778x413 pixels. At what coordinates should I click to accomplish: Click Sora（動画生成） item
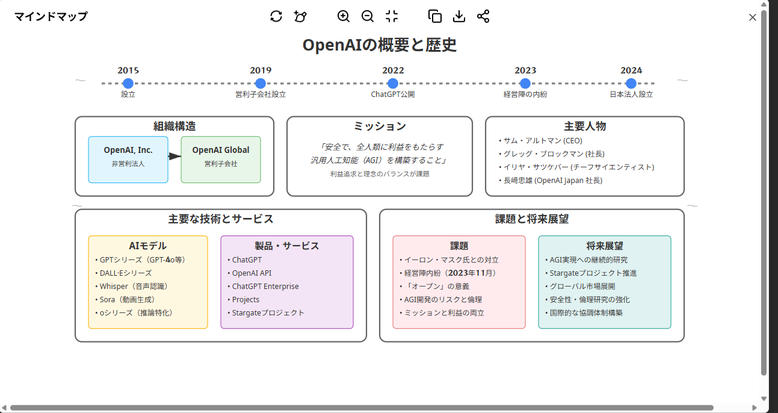click(x=127, y=300)
